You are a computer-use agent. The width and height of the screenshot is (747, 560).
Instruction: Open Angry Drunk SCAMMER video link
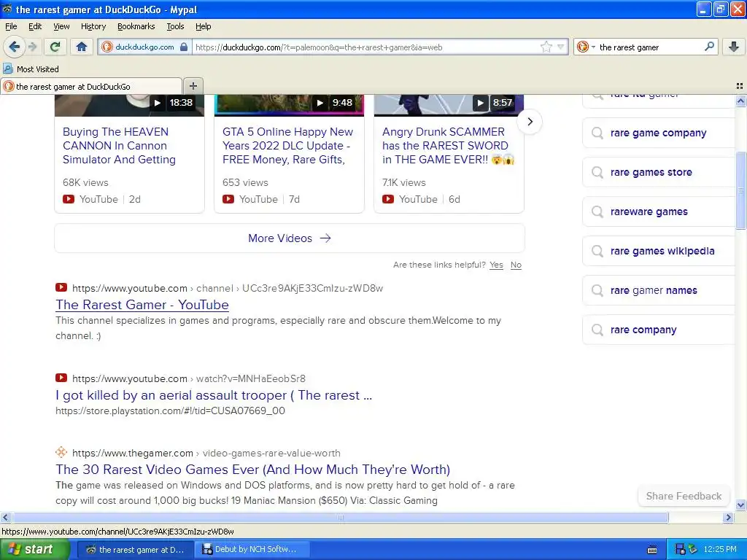point(448,146)
